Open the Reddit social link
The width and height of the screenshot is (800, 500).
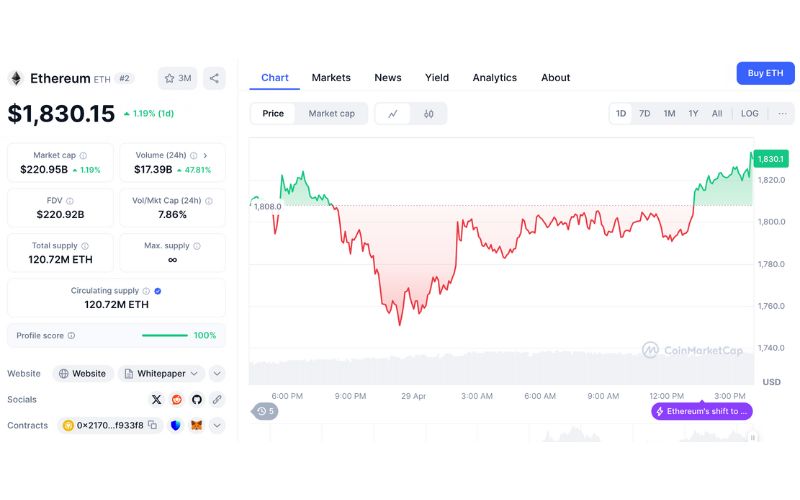pyautogui.click(x=176, y=399)
